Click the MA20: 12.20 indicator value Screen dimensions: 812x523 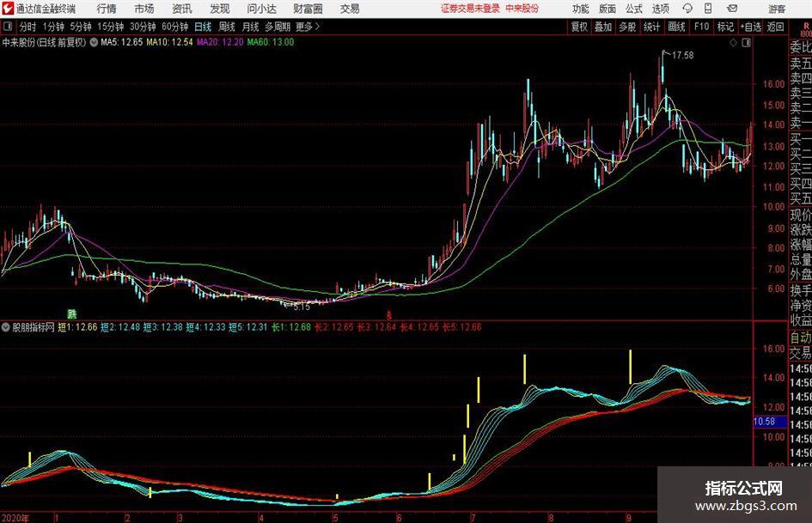point(220,42)
